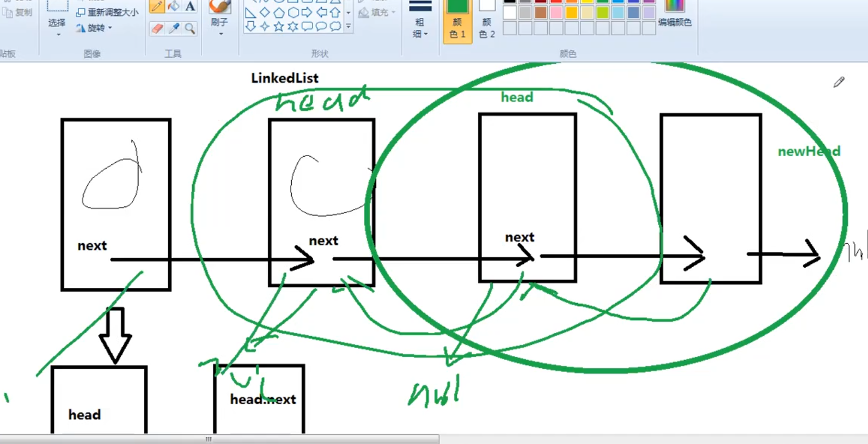Select the rounded rectangular callout shape
The height and width of the screenshot is (444, 868).
[x=307, y=26]
